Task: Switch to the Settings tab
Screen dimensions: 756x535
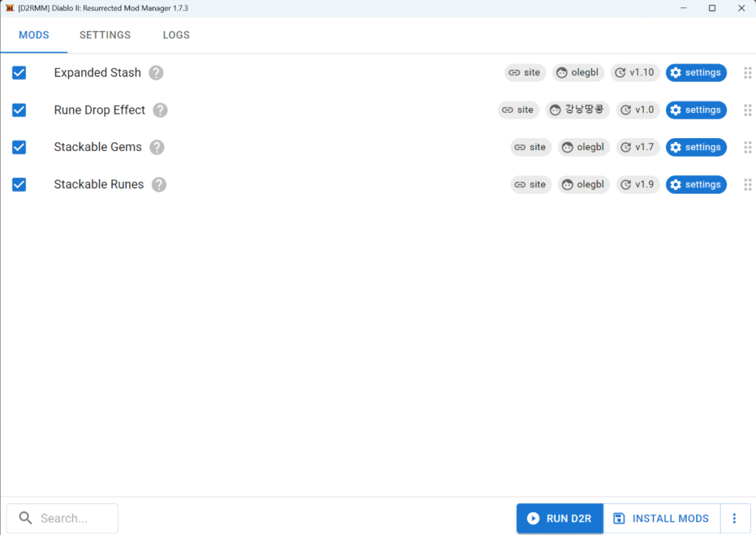Action: tap(105, 35)
